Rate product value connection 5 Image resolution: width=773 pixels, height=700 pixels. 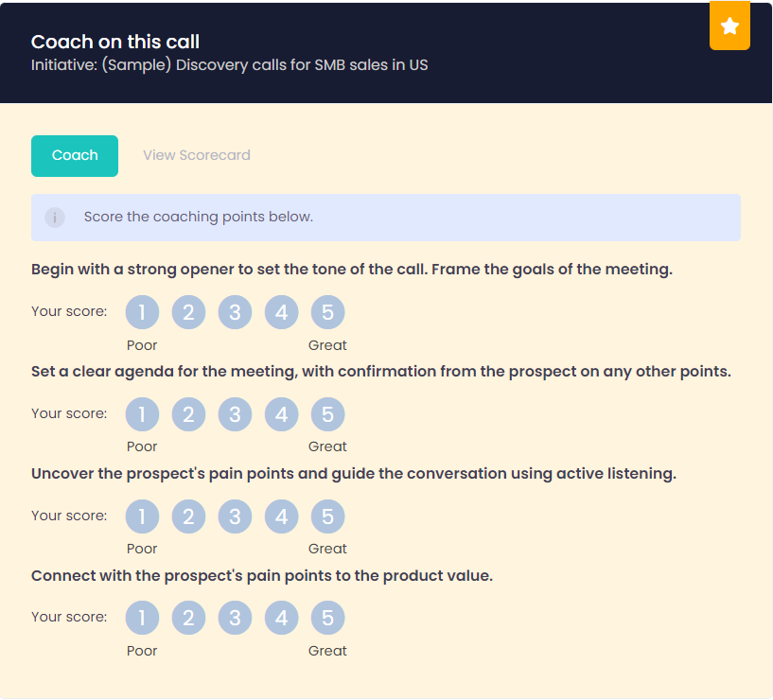[x=327, y=619]
